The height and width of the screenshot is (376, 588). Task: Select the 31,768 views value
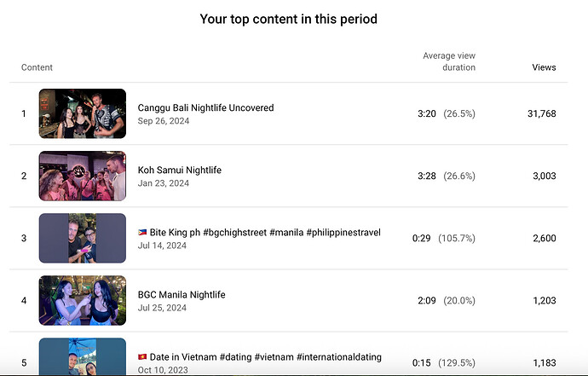541,113
